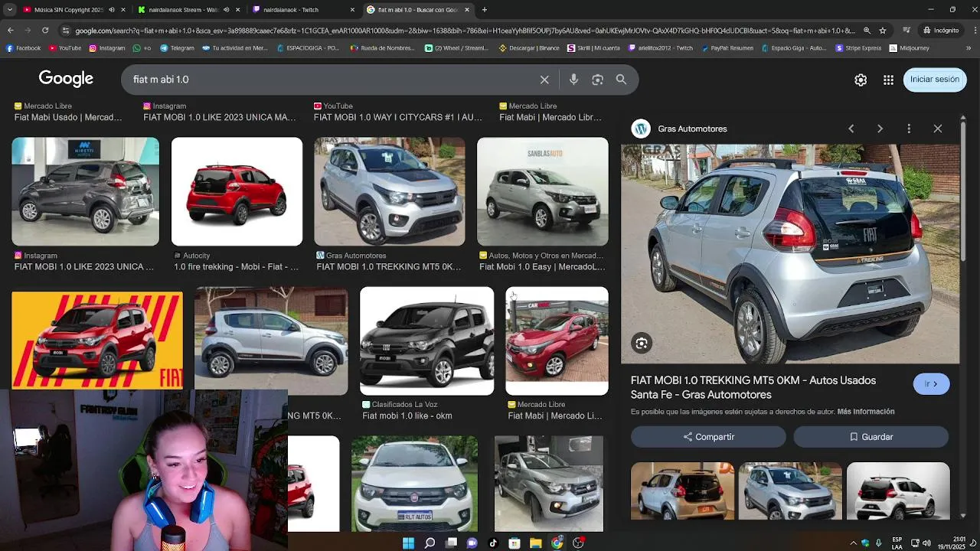The height and width of the screenshot is (551, 980).
Task: Reload the page
Action: click(45, 30)
